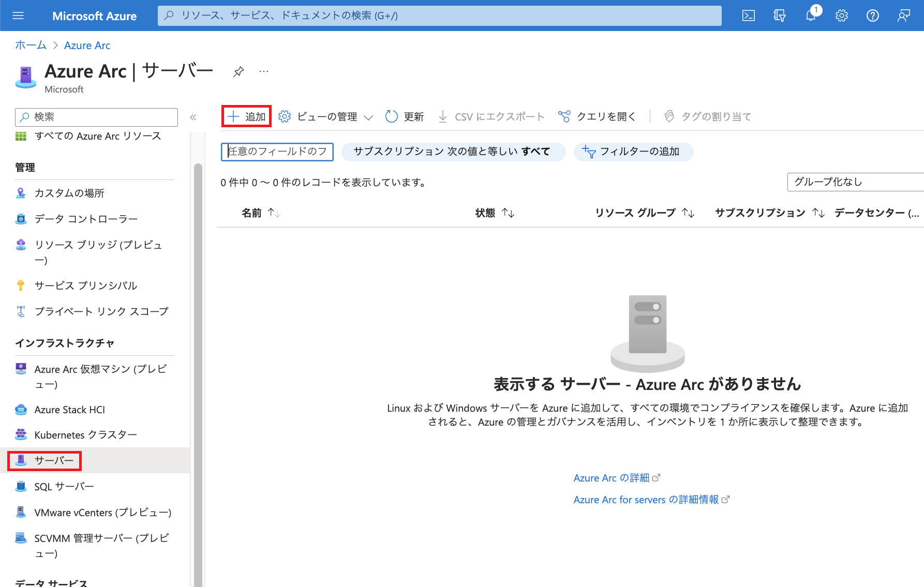The height and width of the screenshot is (587, 924).
Task: Click the カスタムの場所 icon
Action: [21, 193]
